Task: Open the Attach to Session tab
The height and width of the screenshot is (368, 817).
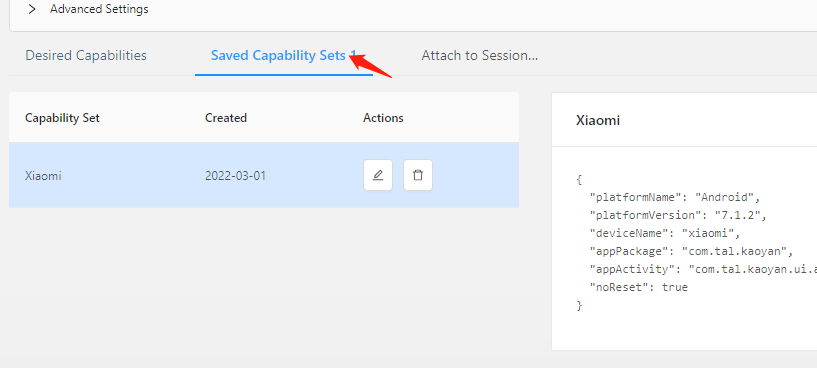Action: click(479, 55)
